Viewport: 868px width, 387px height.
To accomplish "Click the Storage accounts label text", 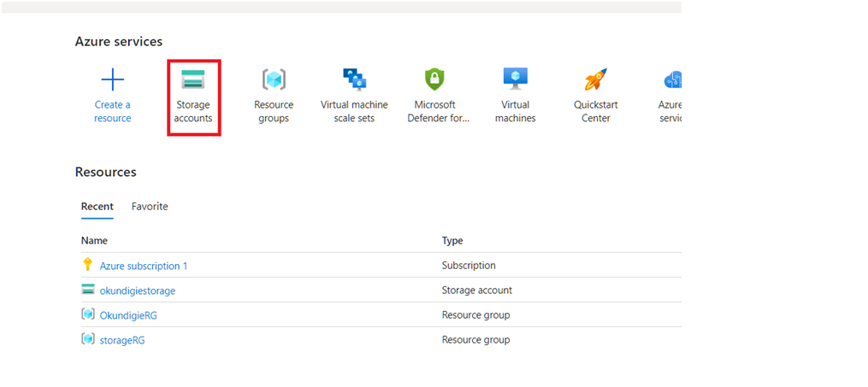I will pyautogui.click(x=193, y=112).
